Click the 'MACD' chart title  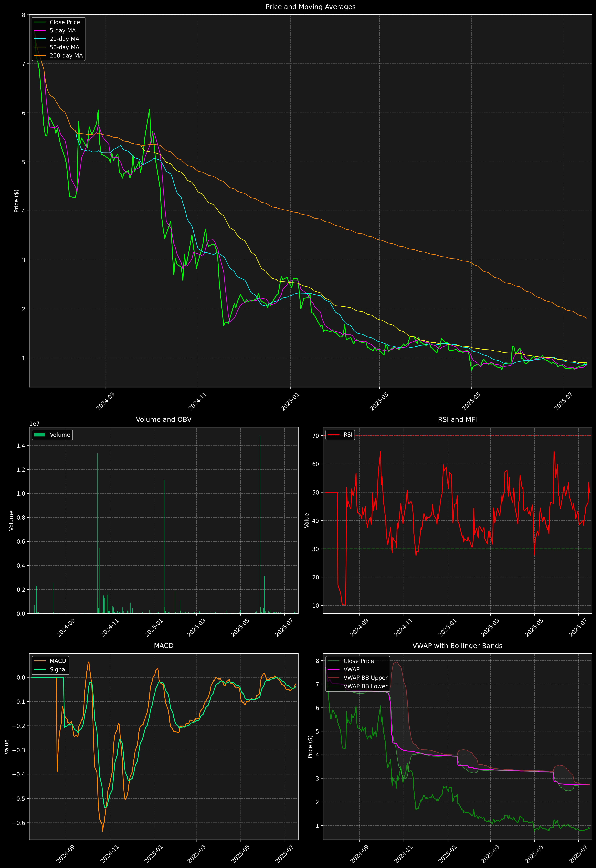164,646
